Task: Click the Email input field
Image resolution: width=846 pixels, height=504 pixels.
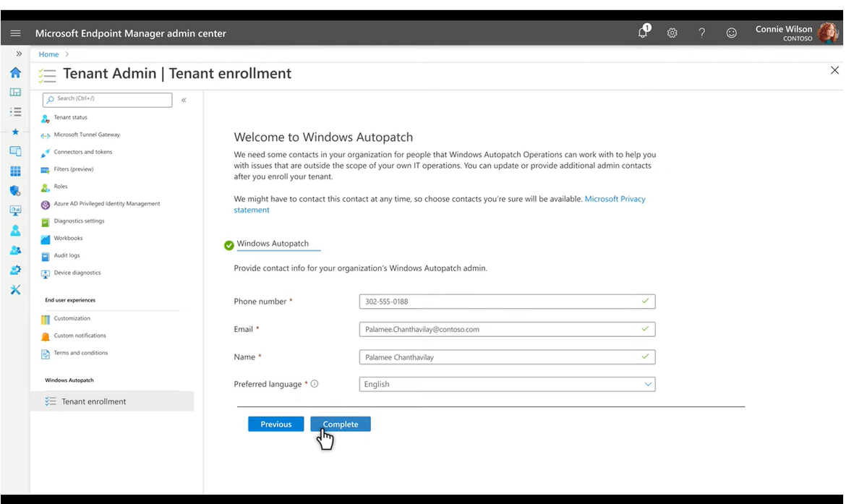Action: click(507, 329)
